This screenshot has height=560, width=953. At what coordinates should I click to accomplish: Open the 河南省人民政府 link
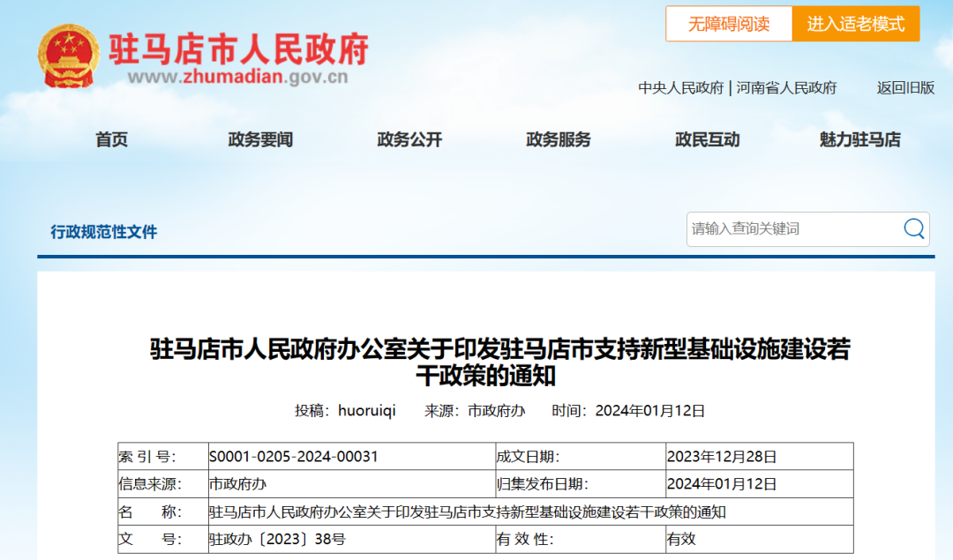coord(786,88)
